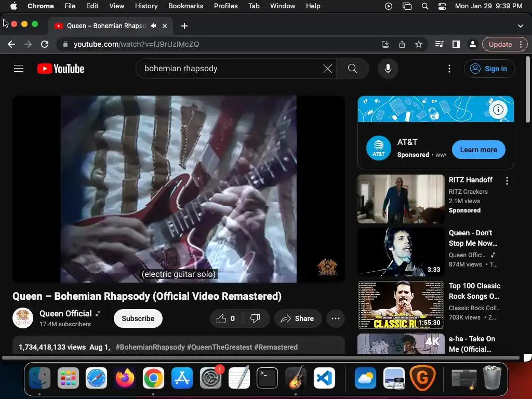532x399 pixels.
Task: Open the File menu
Action: point(70,6)
